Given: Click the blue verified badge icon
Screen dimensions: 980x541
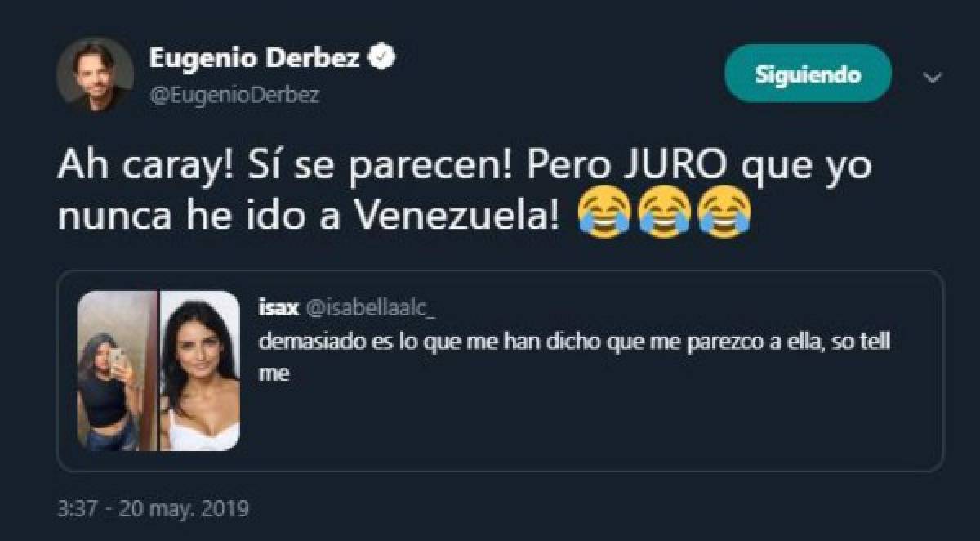Looking at the screenshot, I should 385,58.
